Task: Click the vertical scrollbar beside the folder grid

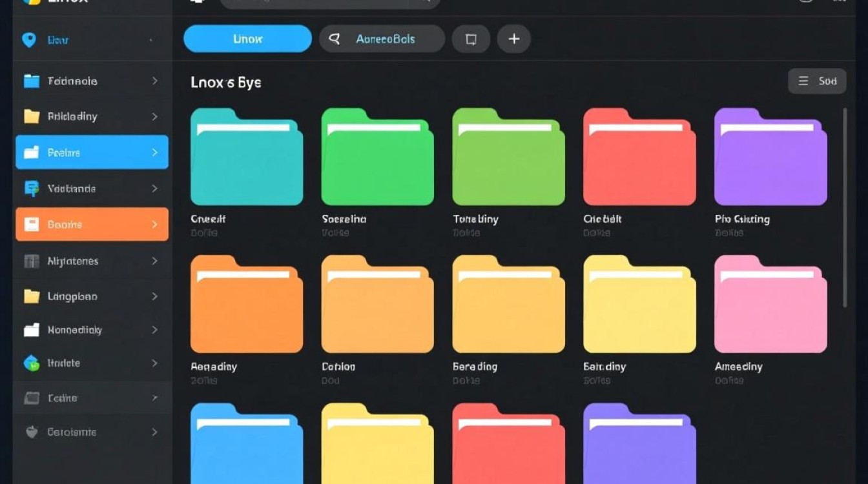Action: (845, 207)
